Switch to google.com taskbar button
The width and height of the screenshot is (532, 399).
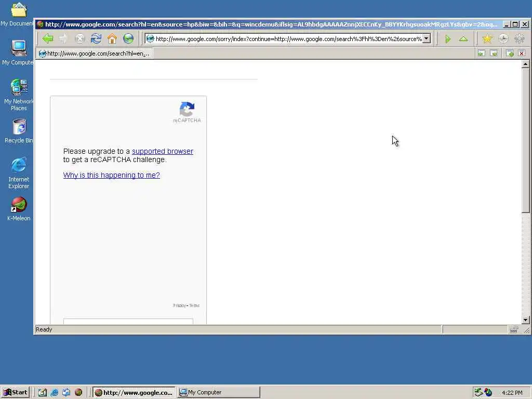(x=134, y=393)
